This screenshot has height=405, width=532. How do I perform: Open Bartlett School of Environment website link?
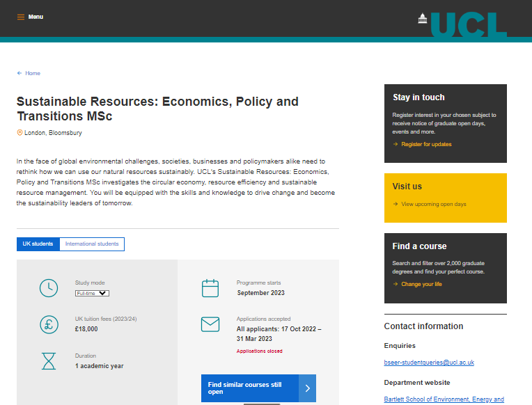(x=444, y=399)
